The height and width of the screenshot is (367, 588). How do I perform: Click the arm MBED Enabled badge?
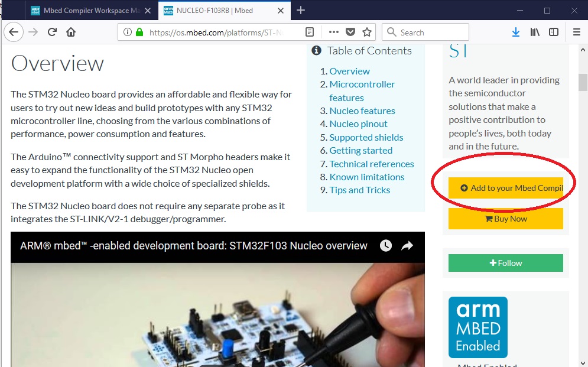[x=477, y=327]
